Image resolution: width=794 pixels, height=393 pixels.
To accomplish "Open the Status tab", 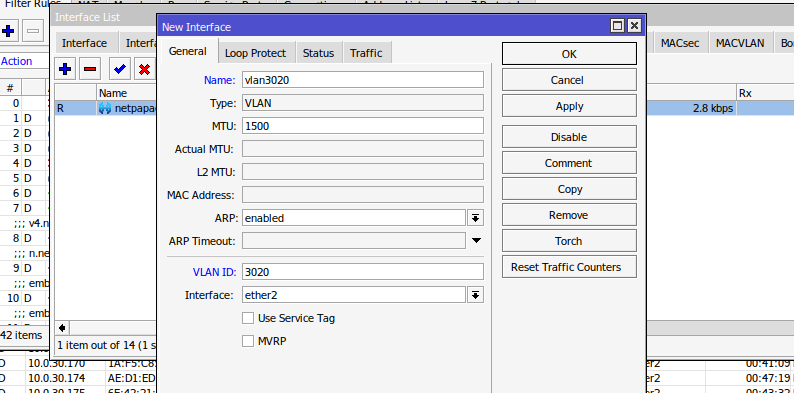I will click(x=319, y=53).
